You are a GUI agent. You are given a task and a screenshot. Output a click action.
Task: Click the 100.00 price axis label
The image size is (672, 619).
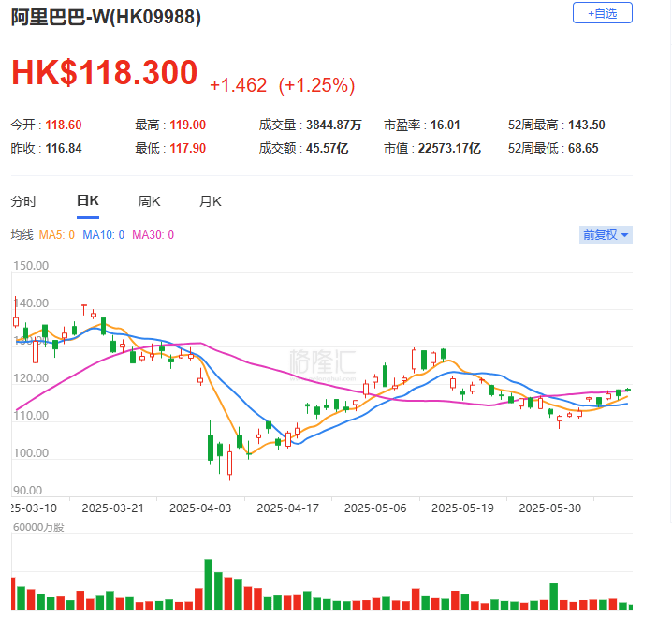point(31,453)
